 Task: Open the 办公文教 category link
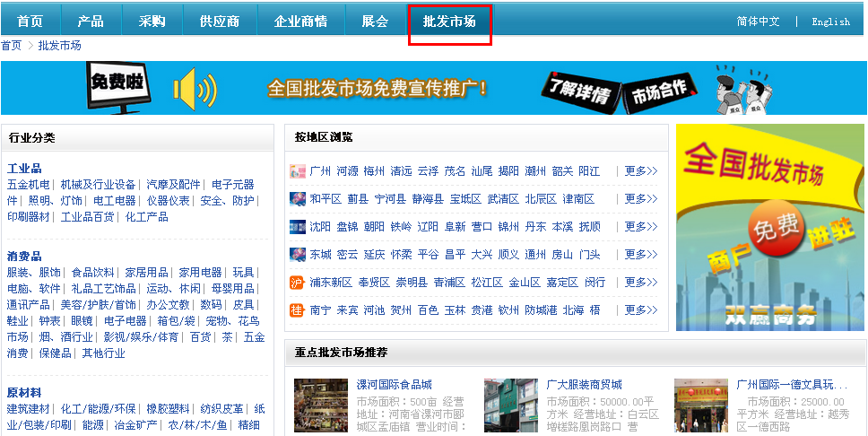tap(169, 305)
